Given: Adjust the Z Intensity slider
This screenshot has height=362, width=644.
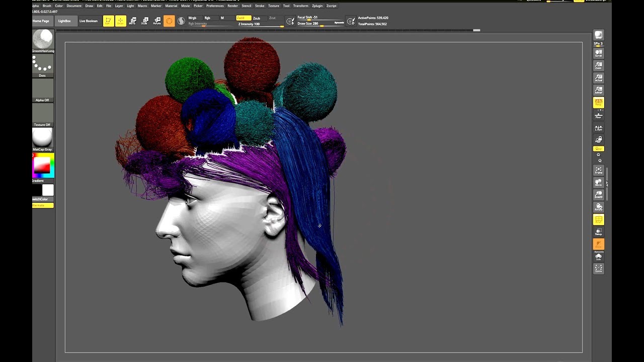Looking at the screenshot, I should 260,24.
